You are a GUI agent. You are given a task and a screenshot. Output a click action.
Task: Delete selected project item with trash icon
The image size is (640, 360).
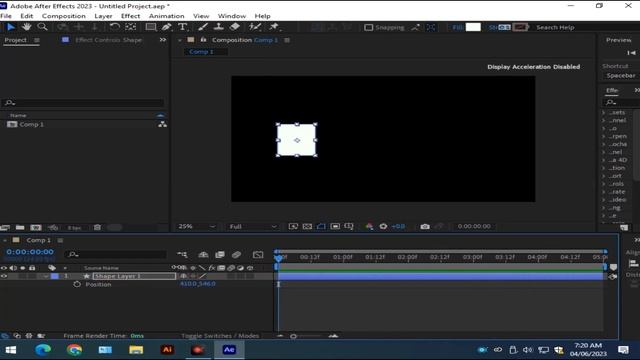(x=97, y=227)
